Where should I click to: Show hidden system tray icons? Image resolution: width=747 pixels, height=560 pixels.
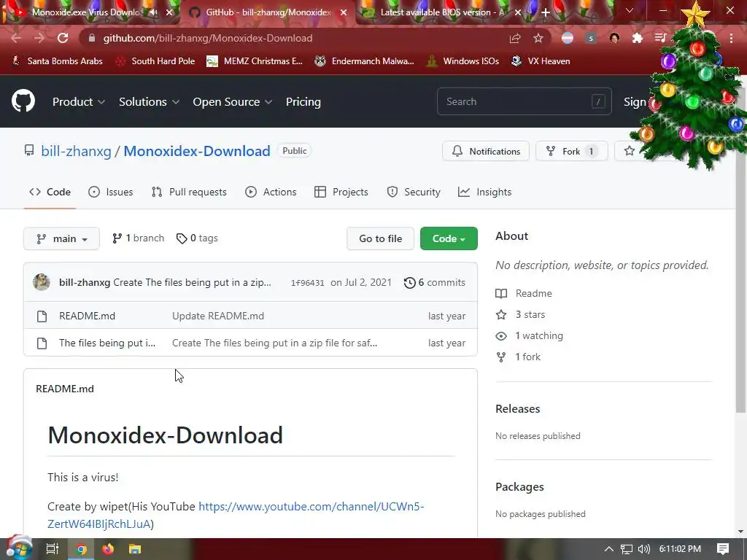coord(609,549)
